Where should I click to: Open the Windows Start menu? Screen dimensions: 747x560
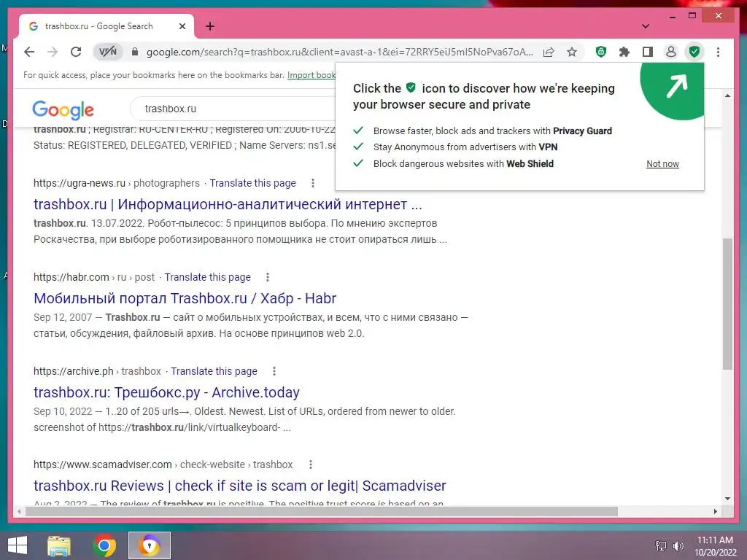(18, 545)
